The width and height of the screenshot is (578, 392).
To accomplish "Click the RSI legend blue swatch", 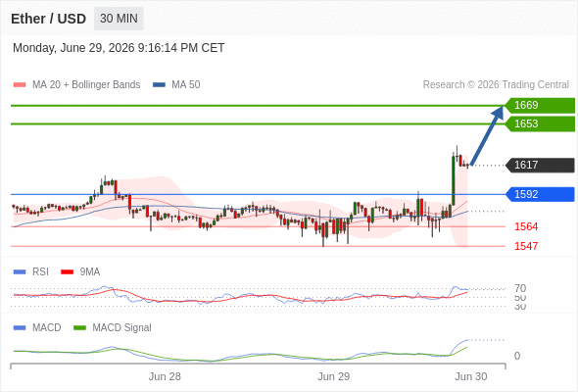I will (x=20, y=272).
